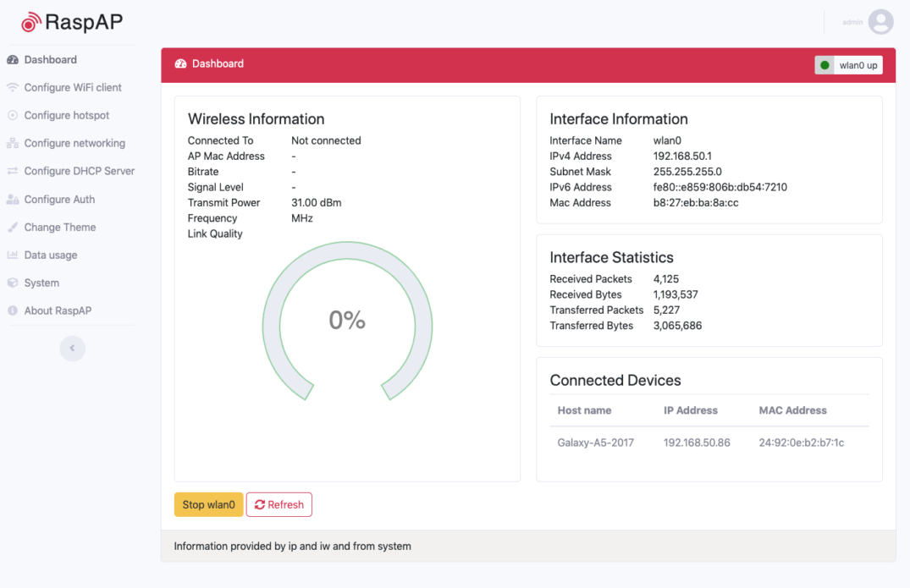910x588 pixels.
Task: Click the paintbrush icon beside Change Theme
Action: (x=13, y=228)
